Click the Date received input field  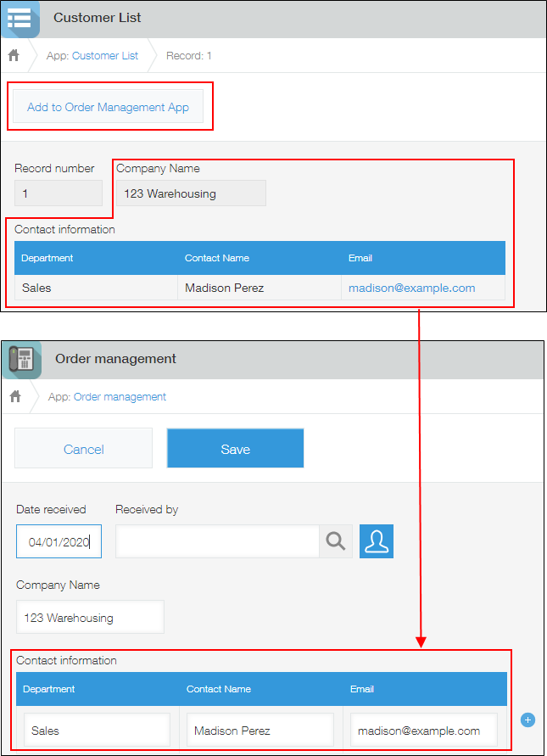59,541
